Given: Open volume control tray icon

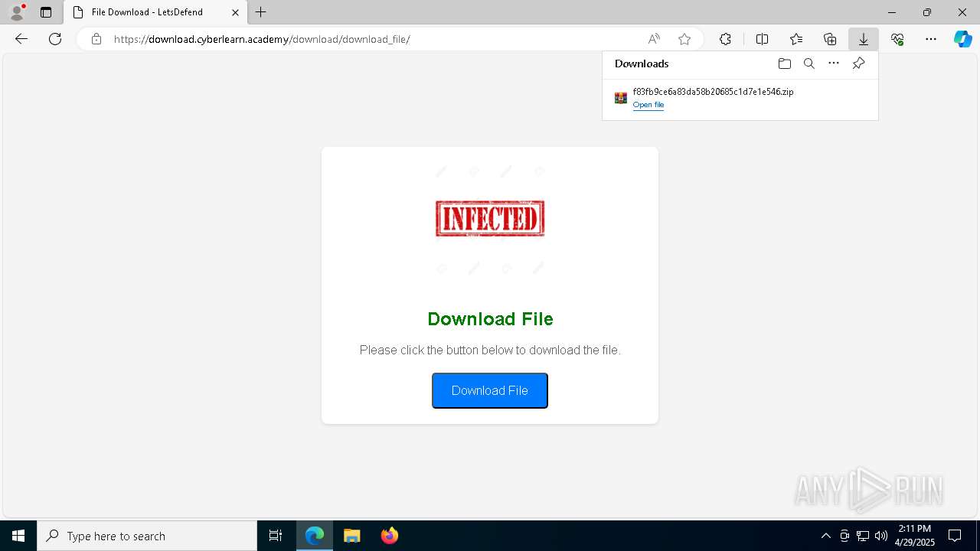Looking at the screenshot, I should click(881, 536).
